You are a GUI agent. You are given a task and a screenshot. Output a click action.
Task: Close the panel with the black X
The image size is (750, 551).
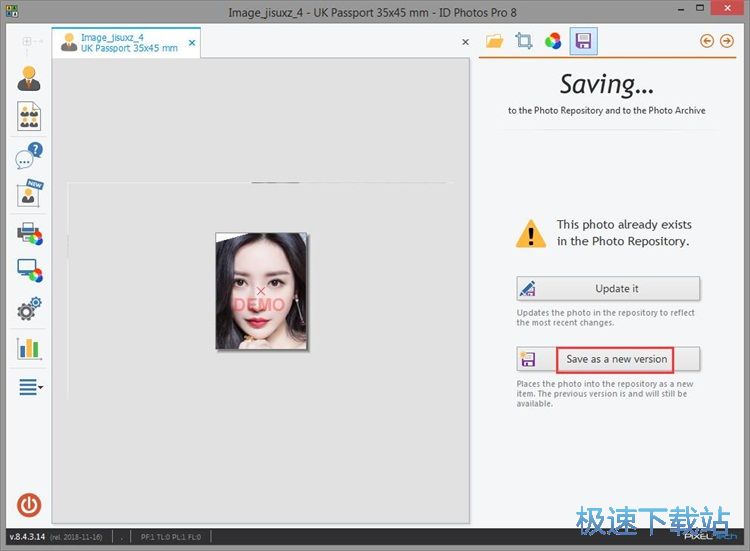click(x=465, y=42)
